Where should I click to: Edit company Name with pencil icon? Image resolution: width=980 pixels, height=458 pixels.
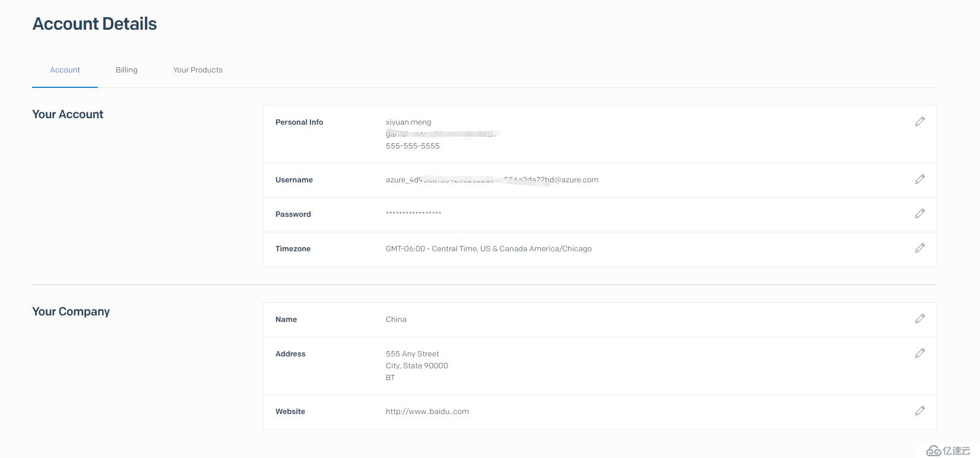click(x=920, y=318)
